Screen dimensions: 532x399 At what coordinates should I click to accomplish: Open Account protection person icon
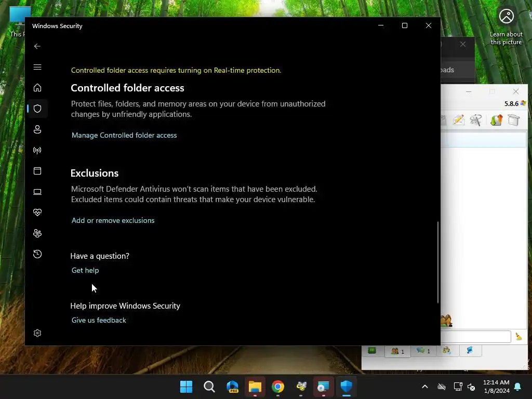pos(37,129)
